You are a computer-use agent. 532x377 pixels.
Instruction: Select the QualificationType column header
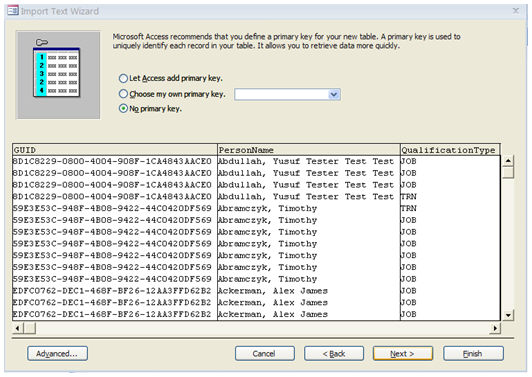pos(450,150)
